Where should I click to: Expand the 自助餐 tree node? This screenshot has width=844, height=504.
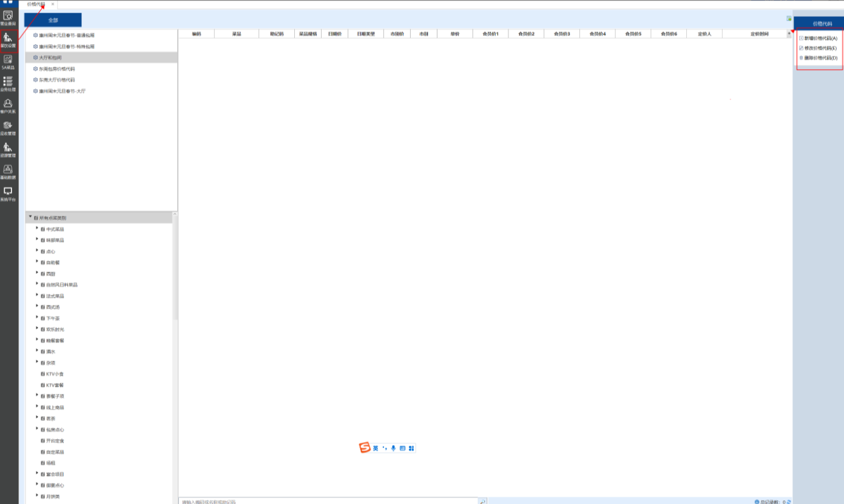(x=37, y=262)
